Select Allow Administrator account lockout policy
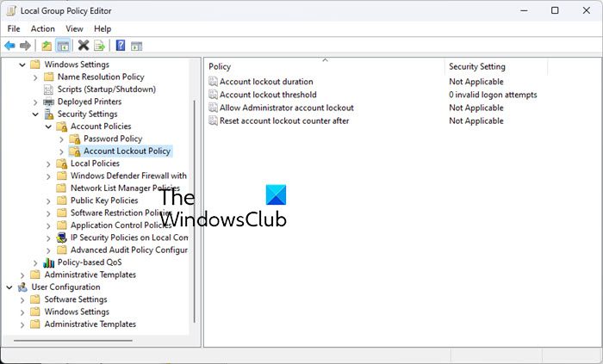Viewport: 603px width, 364px height. 287,108
